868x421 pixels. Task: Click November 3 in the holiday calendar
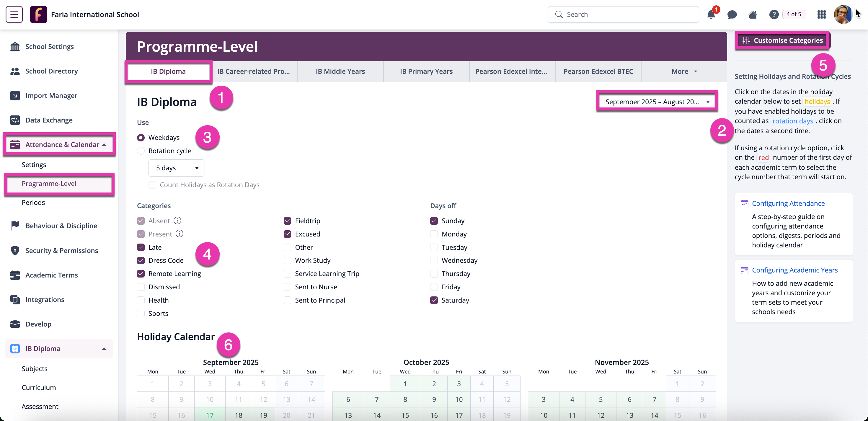[543, 399]
